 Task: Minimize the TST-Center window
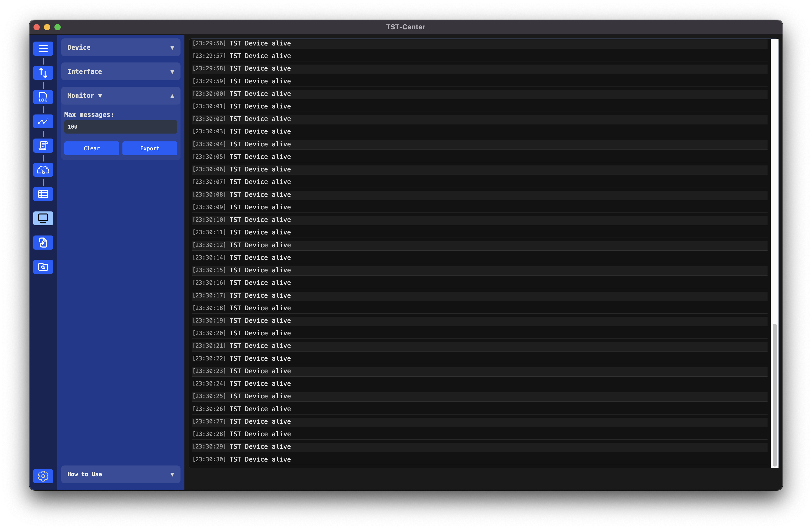(47, 27)
